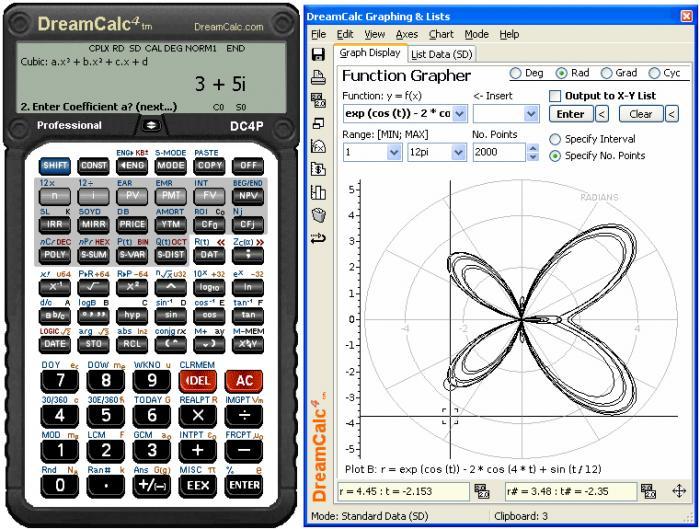The height and width of the screenshot is (529, 700).
Task: Switch to the List Data (SD) tab
Action: point(442,54)
